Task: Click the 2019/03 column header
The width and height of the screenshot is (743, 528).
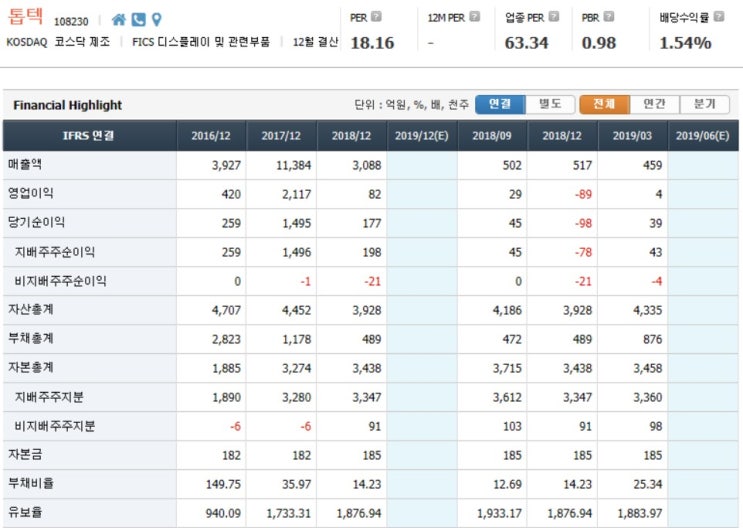Action: click(x=632, y=136)
